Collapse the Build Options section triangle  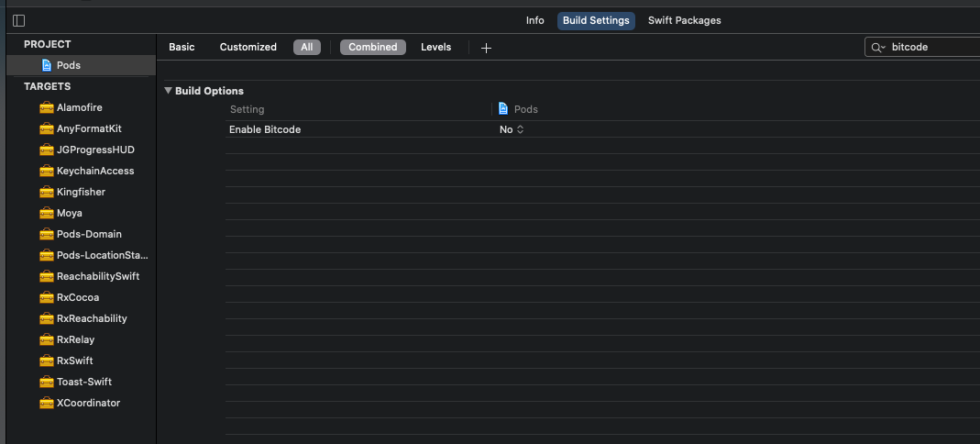coord(168,91)
